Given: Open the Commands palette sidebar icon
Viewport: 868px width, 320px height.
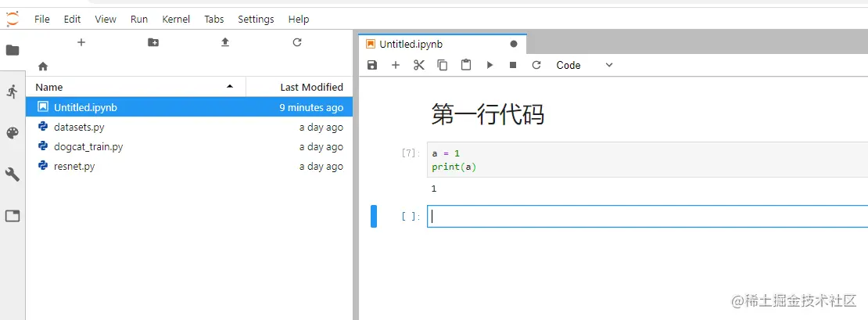Looking at the screenshot, I should coord(13,133).
